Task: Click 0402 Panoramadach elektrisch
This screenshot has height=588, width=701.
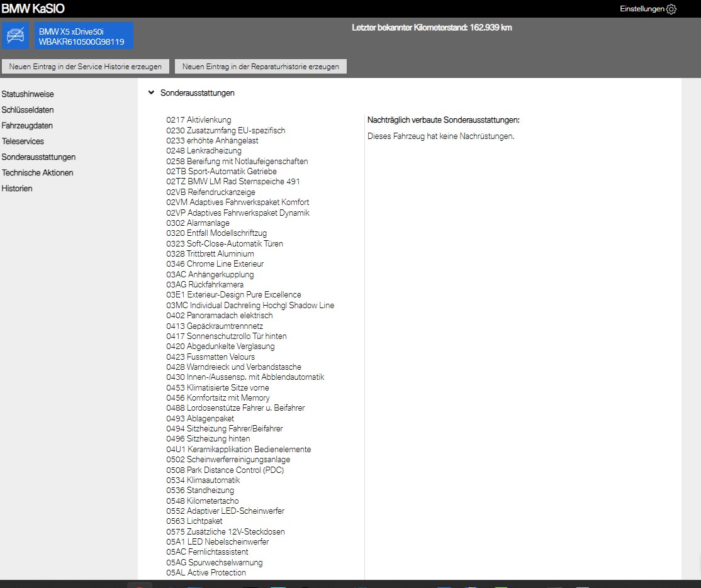Action: (x=220, y=315)
